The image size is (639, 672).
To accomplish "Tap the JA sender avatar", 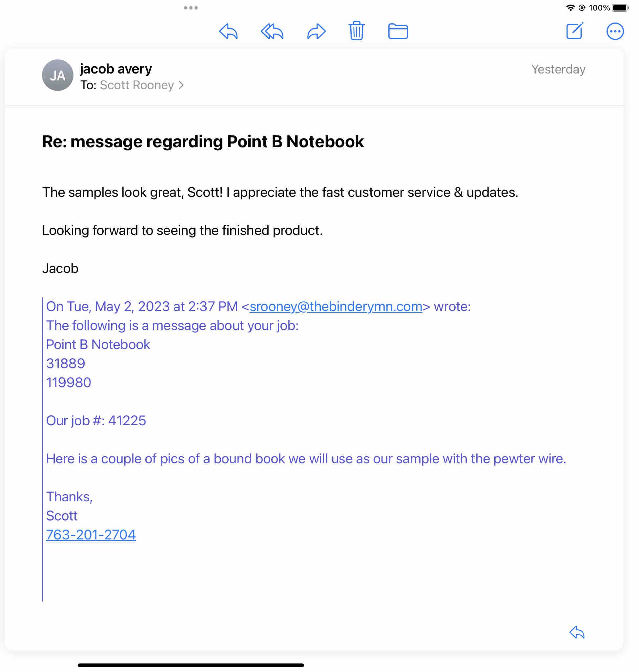I will (57, 75).
